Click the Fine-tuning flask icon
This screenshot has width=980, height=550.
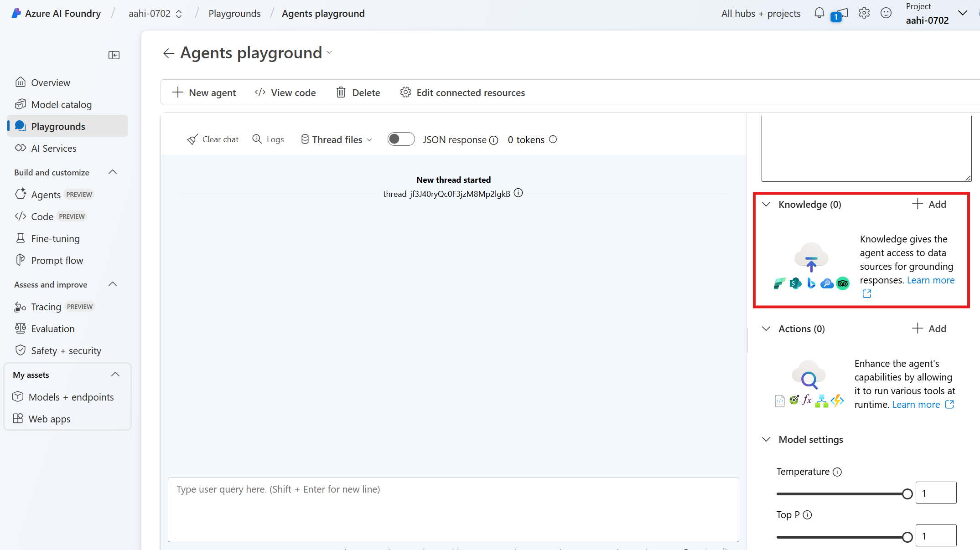(x=21, y=238)
